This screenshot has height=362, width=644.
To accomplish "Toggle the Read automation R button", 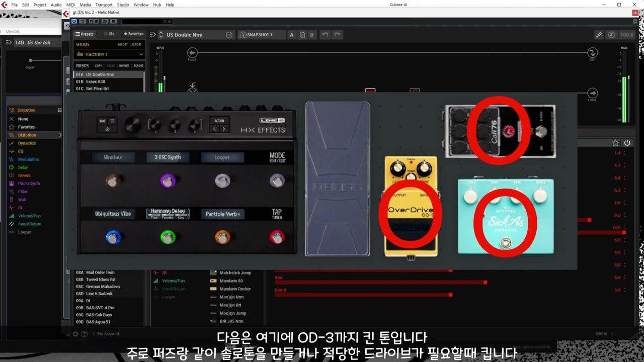I will click(91, 21).
